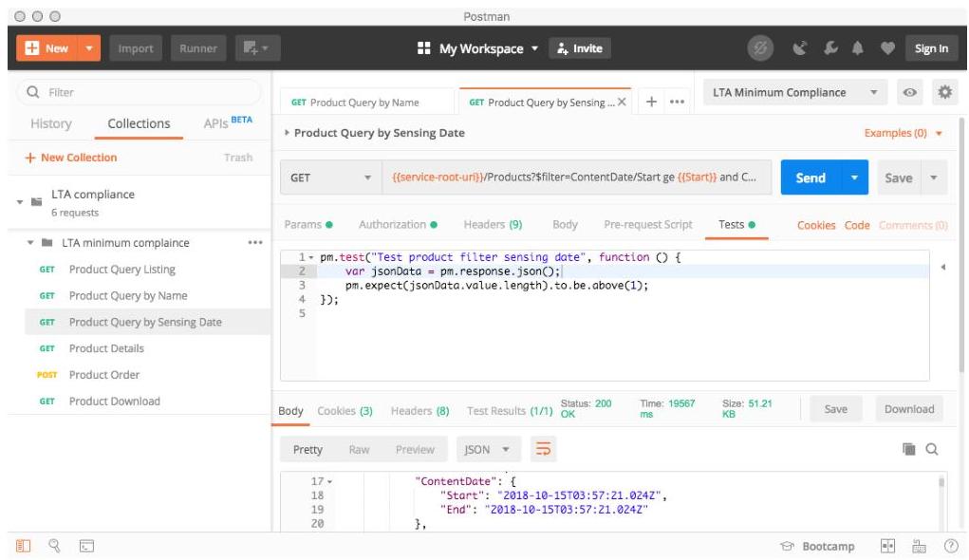Focus the sidebar Filter search field
Viewport: 969px width, 560px height.
pos(140,92)
